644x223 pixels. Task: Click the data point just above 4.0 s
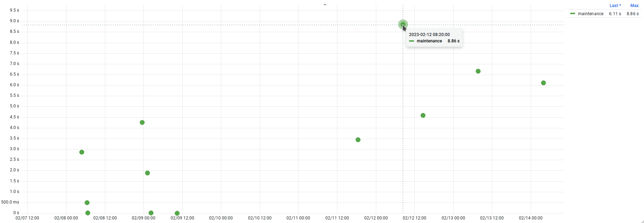click(142, 122)
